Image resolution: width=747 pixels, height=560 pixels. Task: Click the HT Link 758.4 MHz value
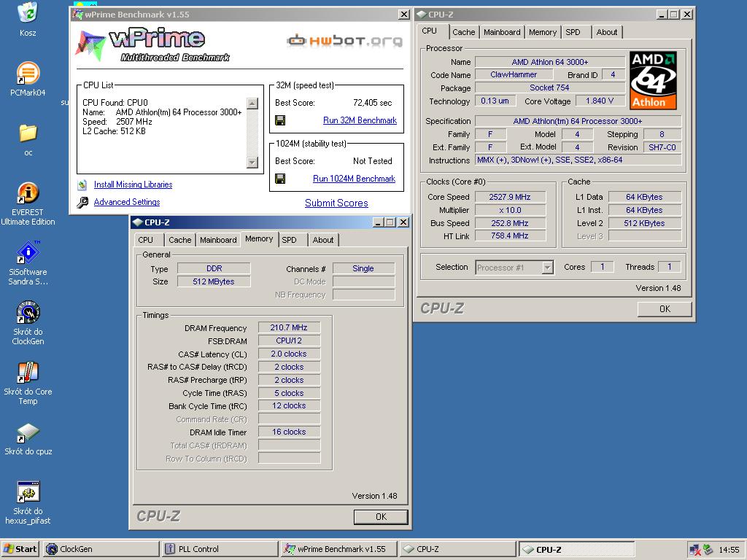click(510, 236)
